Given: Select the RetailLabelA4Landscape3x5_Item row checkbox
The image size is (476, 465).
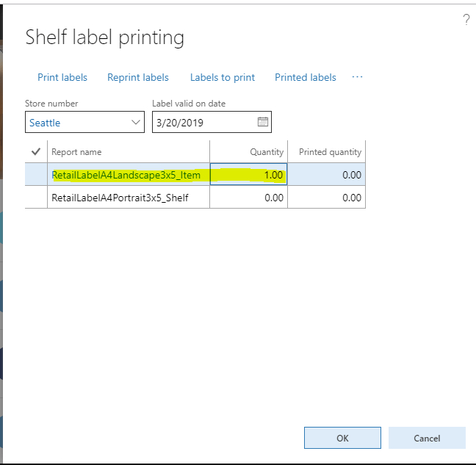Looking at the screenshot, I should pyautogui.click(x=36, y=175).
